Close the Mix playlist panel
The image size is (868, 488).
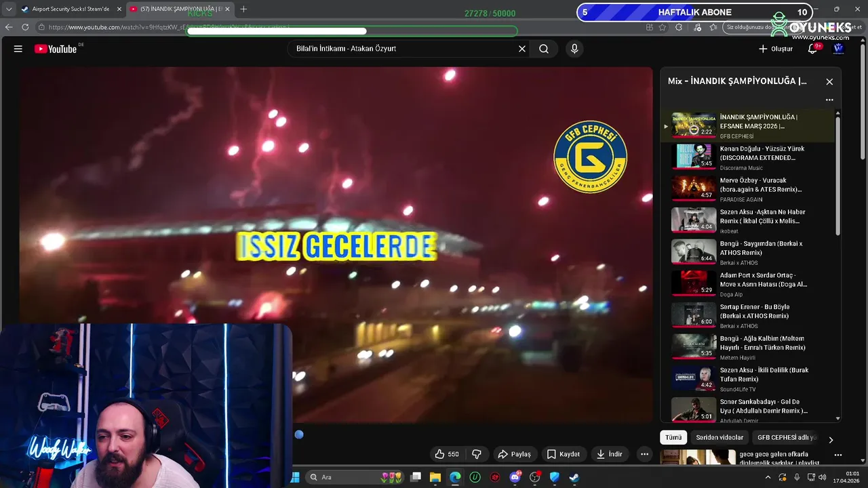coord(829,81)
